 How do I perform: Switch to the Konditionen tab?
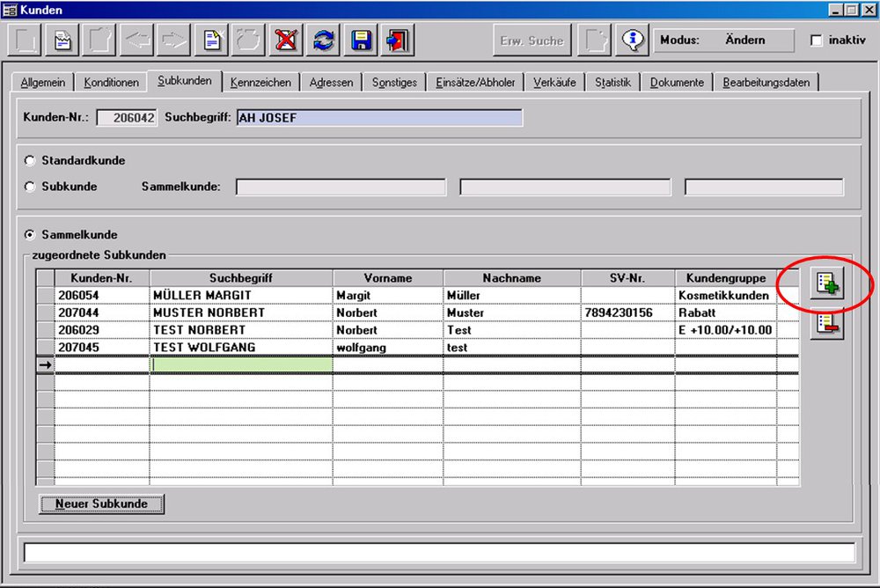[112, 83]
